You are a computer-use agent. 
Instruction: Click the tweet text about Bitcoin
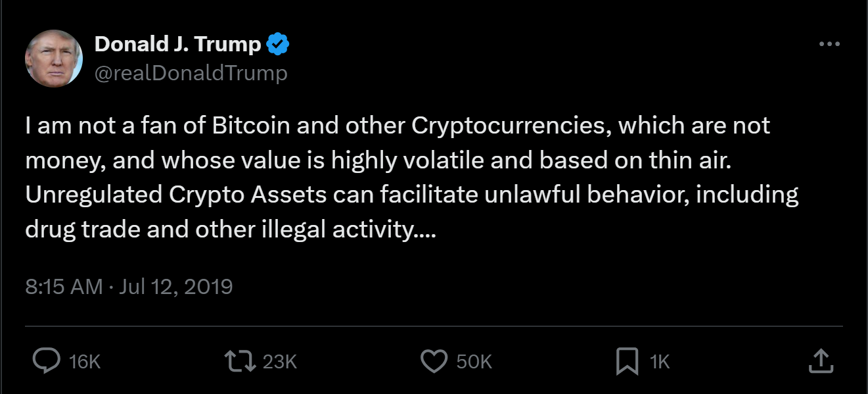pos(397,126)
